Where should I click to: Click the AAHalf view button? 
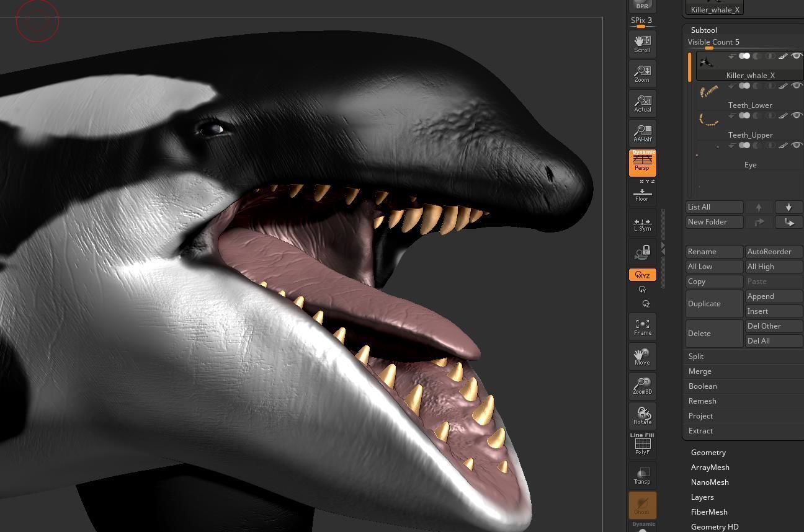[642, 133]
